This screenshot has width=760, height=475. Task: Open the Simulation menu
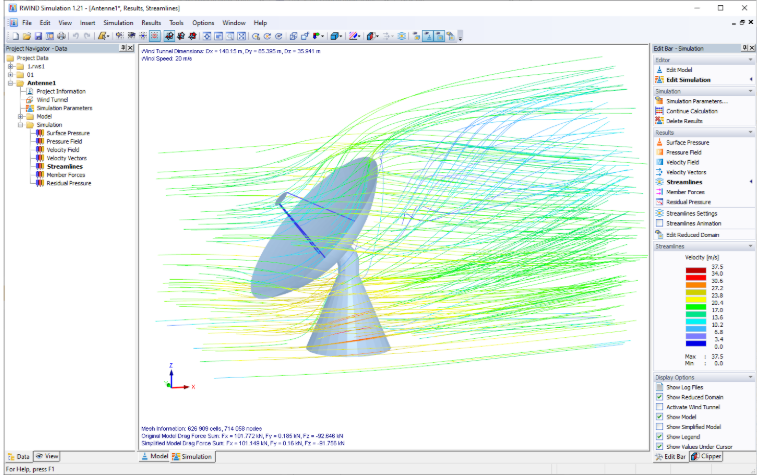[x=118, y=23]
